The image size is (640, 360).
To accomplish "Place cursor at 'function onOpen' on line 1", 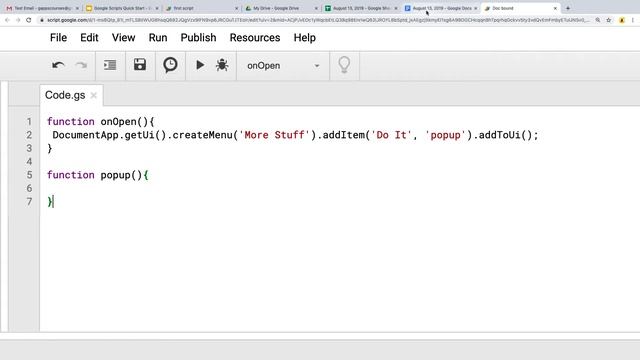I will click(100, 122).
